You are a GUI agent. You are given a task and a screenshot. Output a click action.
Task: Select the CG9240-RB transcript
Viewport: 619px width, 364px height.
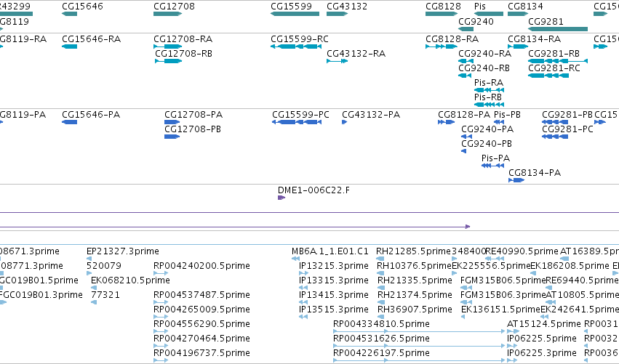click(x=465, y=76)
